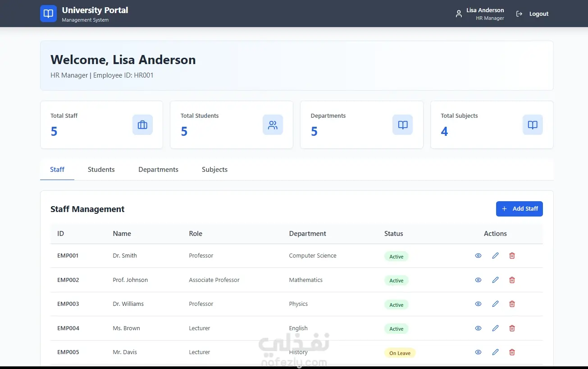The image size is (588, 369).
Task: Edit Dr. Smith's record with pencil icon
Action: pos(495,256)
